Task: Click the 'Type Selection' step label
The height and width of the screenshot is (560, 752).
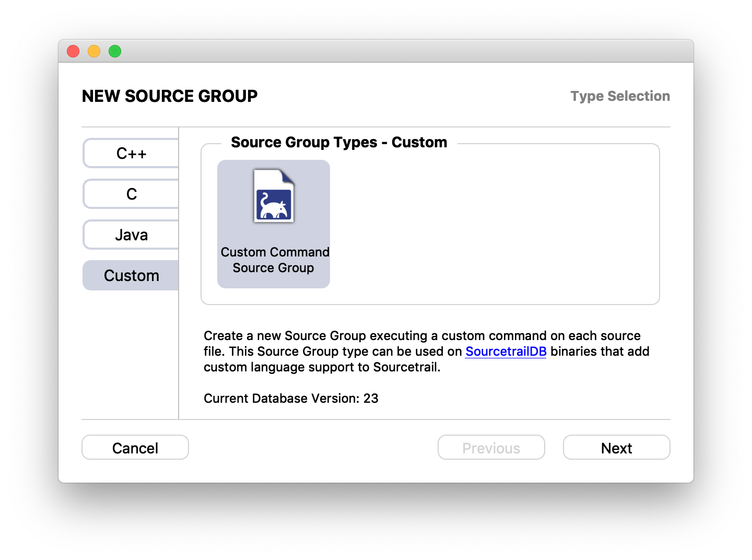Action: 620,96
